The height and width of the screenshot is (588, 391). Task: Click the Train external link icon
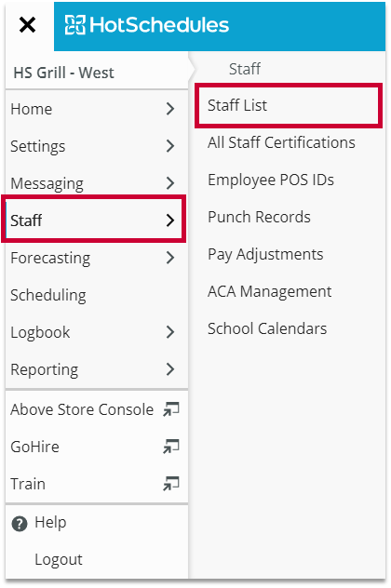click(x=171, y=484)
